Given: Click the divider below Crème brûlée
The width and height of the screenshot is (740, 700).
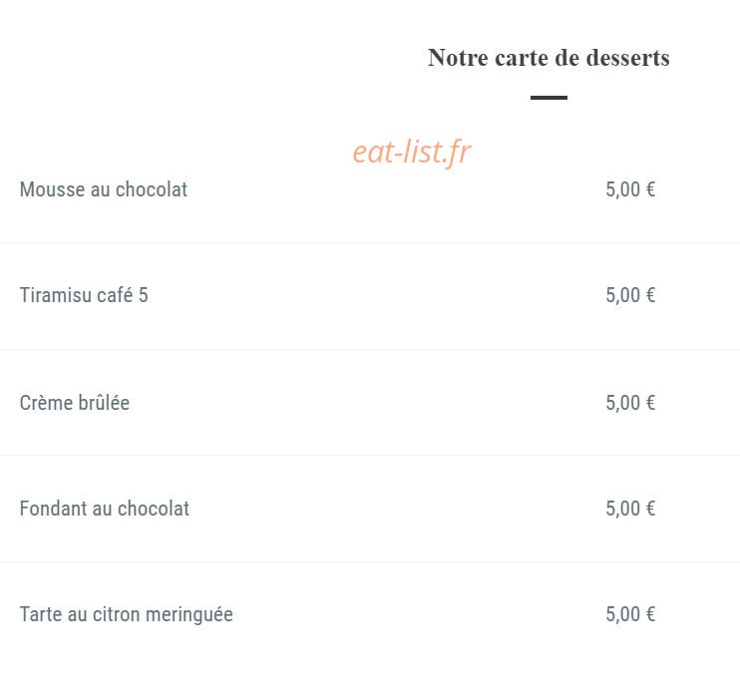Looking at the screenshot, I should [370, 456].
